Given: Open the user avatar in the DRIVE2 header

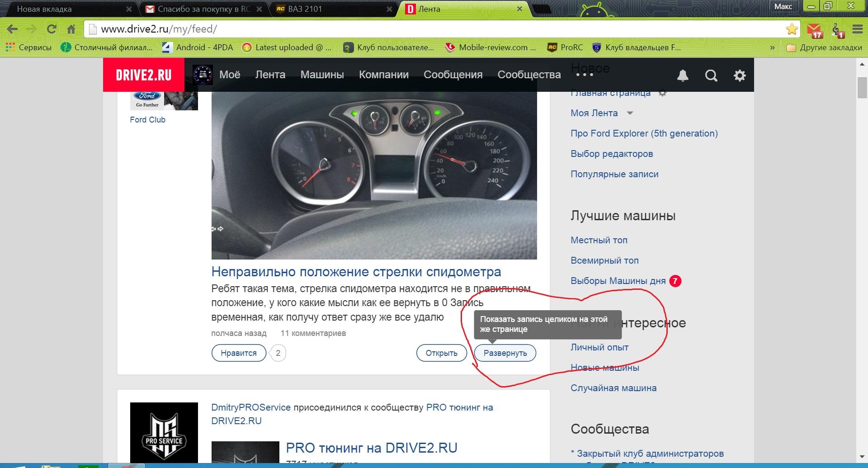Looking at the screenshot, I should click(x=203, y=75).
